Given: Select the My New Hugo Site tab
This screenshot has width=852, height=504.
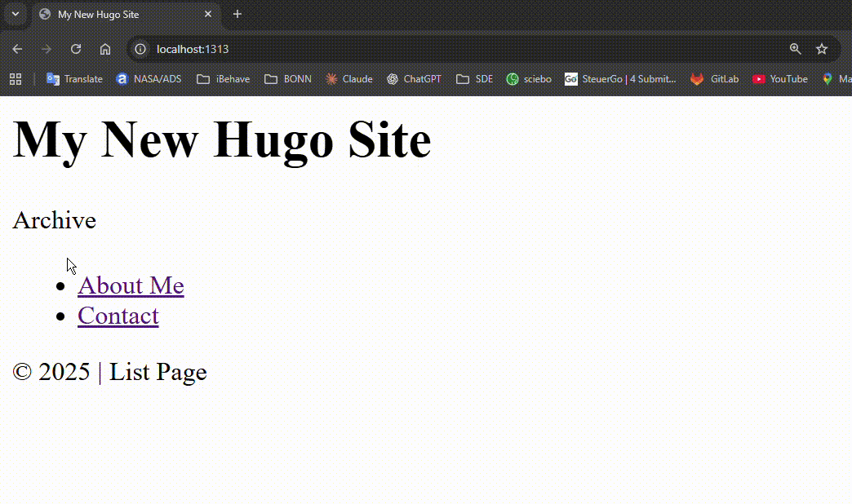Looking at the screenshot, I should click(122, 15).
